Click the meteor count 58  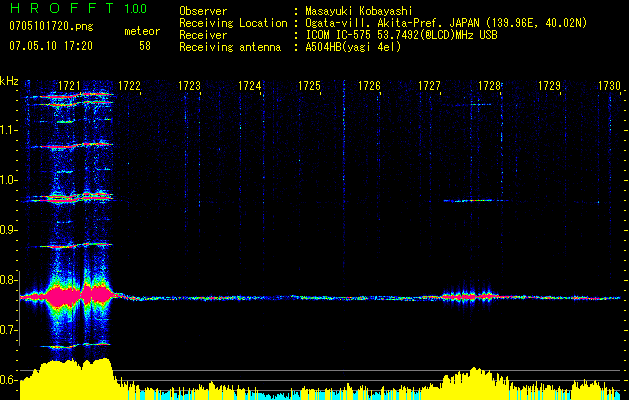pos(145,46)
